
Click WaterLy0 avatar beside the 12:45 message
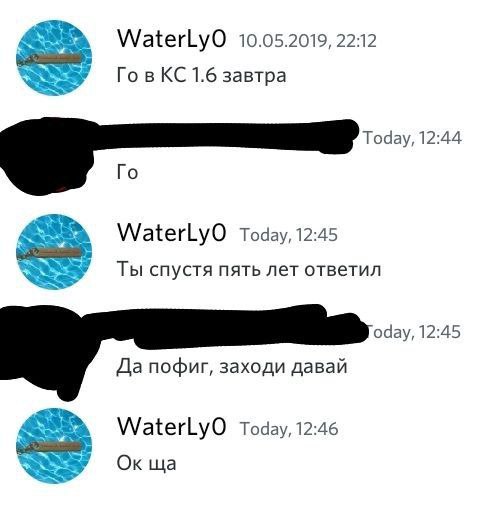(54, 252)
